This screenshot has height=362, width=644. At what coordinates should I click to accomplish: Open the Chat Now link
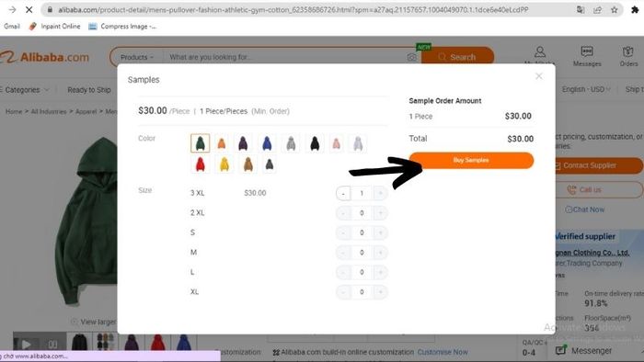(584, 209)
